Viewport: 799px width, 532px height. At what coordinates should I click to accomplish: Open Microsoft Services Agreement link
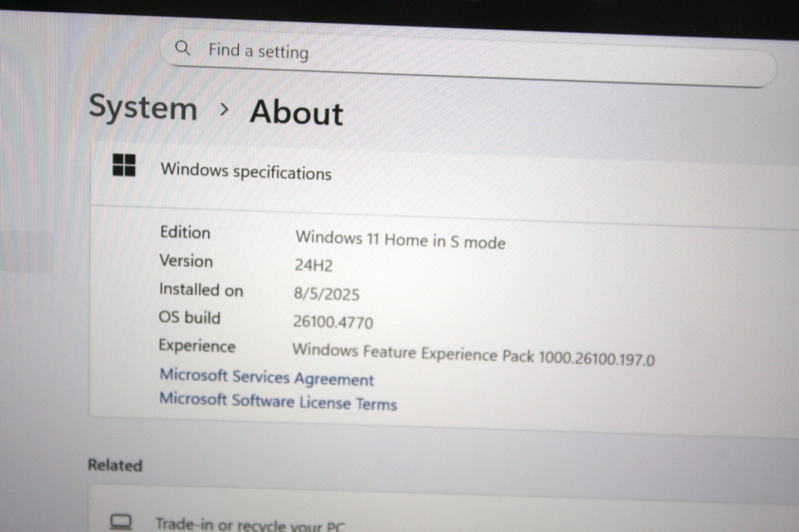(267, 377)
